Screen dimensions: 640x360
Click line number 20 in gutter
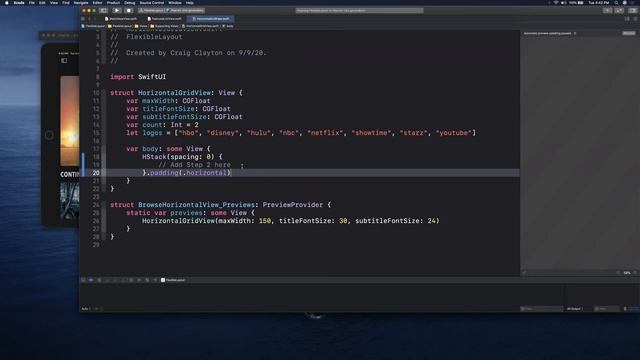click(x=96, y=173)
